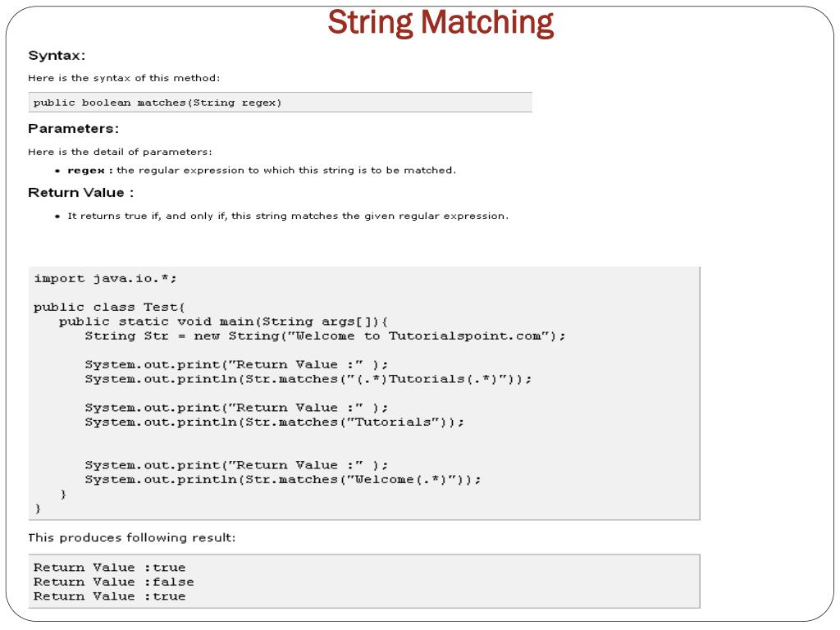Select the Parameters heading

tap(73, 129)
